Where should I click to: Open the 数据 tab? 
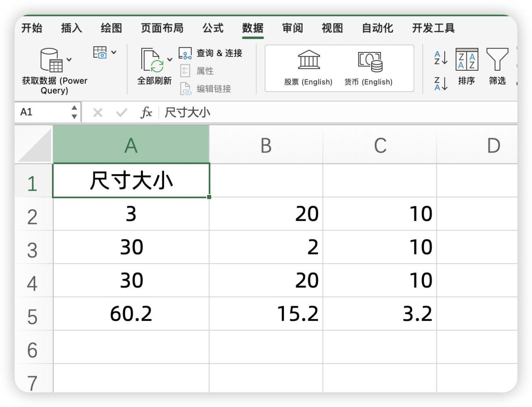253,28
